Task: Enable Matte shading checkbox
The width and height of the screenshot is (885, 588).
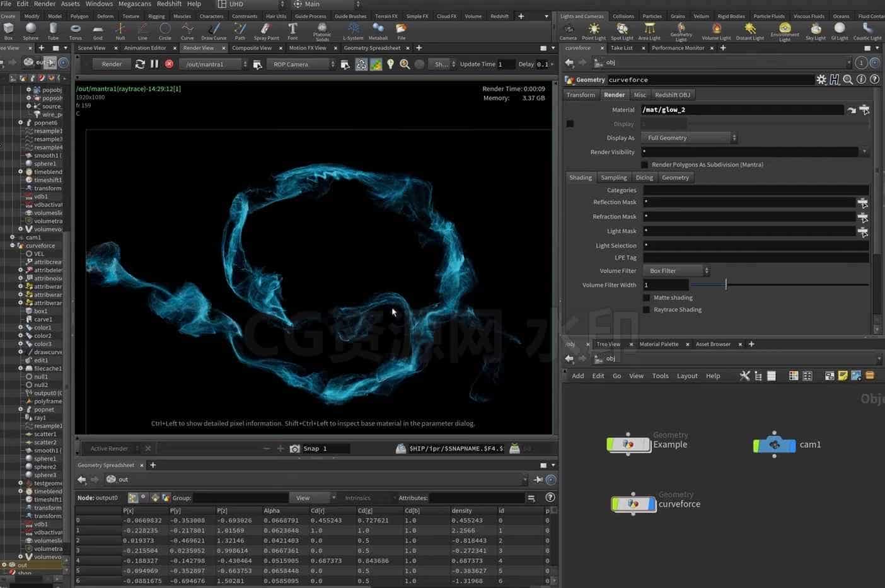Action: click(646, 297)
